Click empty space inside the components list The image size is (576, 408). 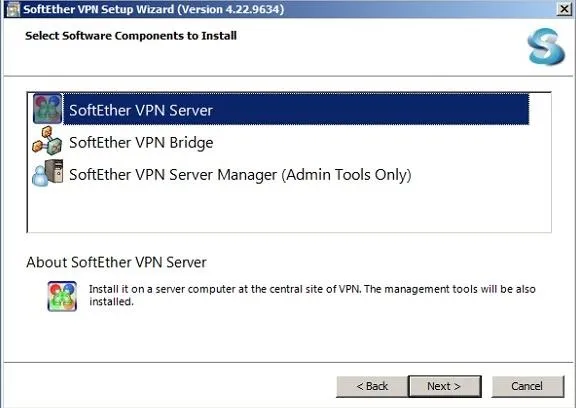289,210
